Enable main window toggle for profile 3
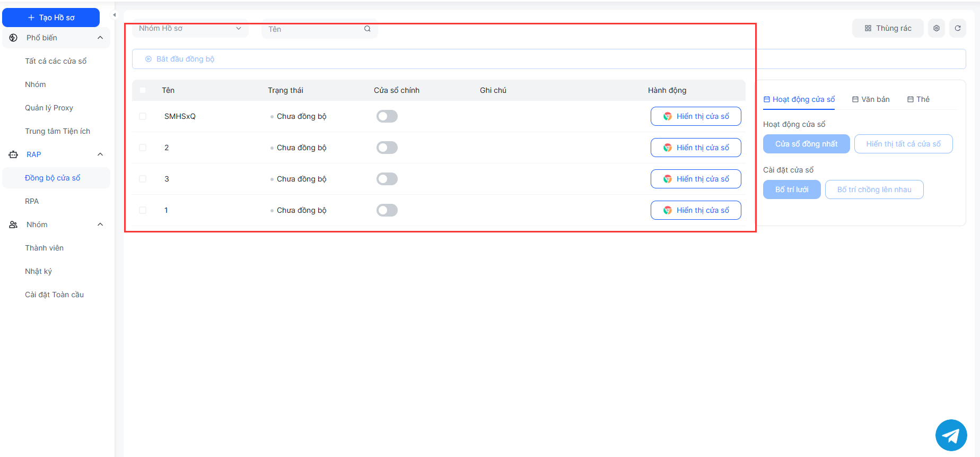The image size is (980, 457). coord(387,179)
